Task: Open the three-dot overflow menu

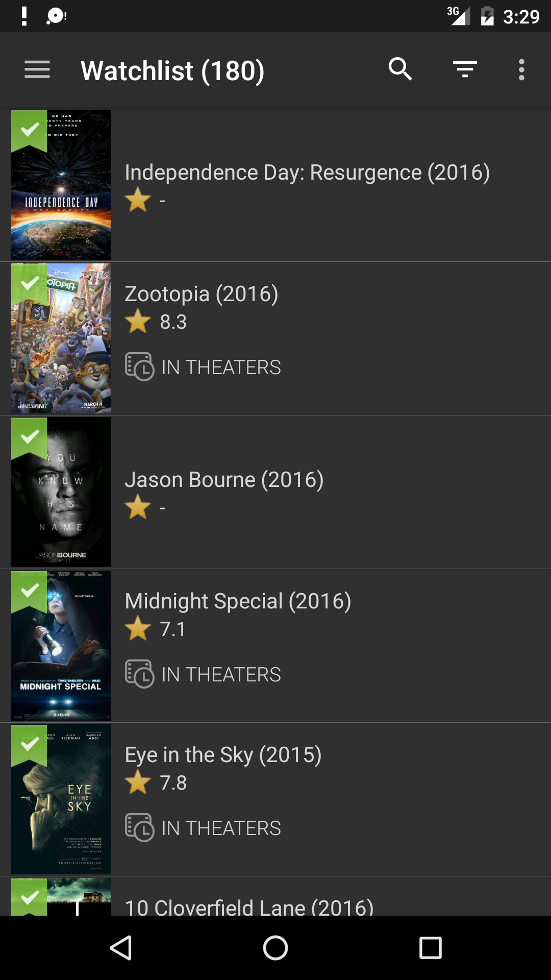Action: coord(521,69)
